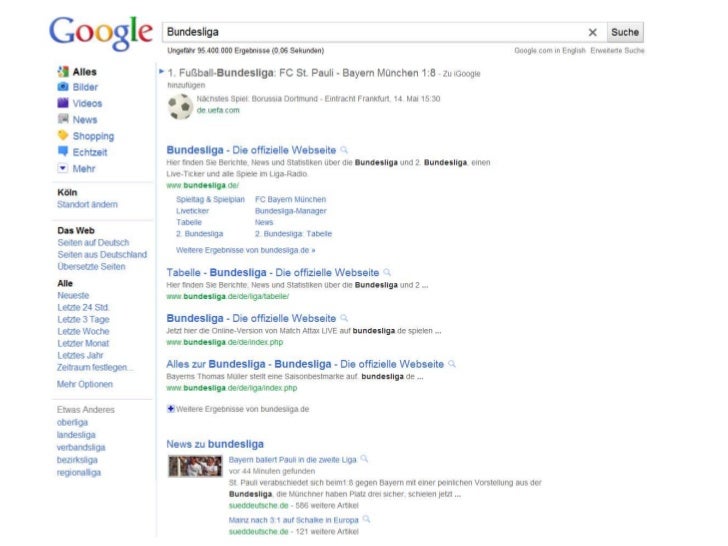This screenshot has width=728, height=546.
Task: Switch to Shopping search
Action: click(93, 136)
